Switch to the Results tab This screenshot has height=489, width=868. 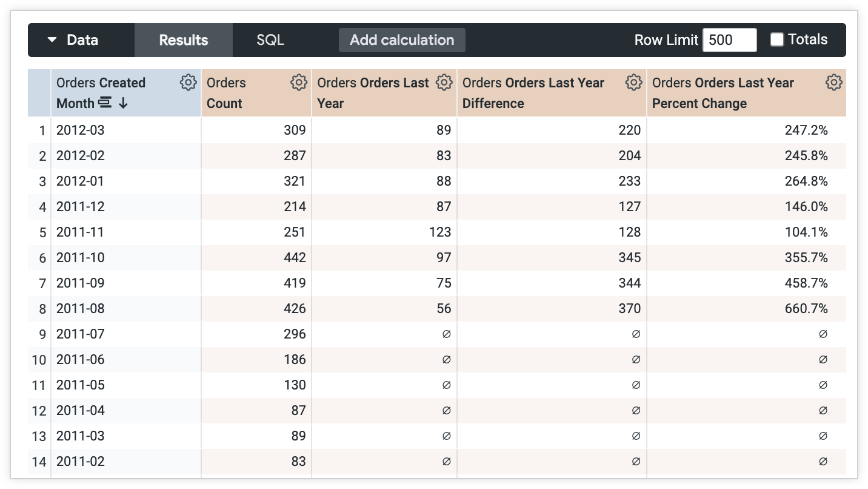point(183,40)
